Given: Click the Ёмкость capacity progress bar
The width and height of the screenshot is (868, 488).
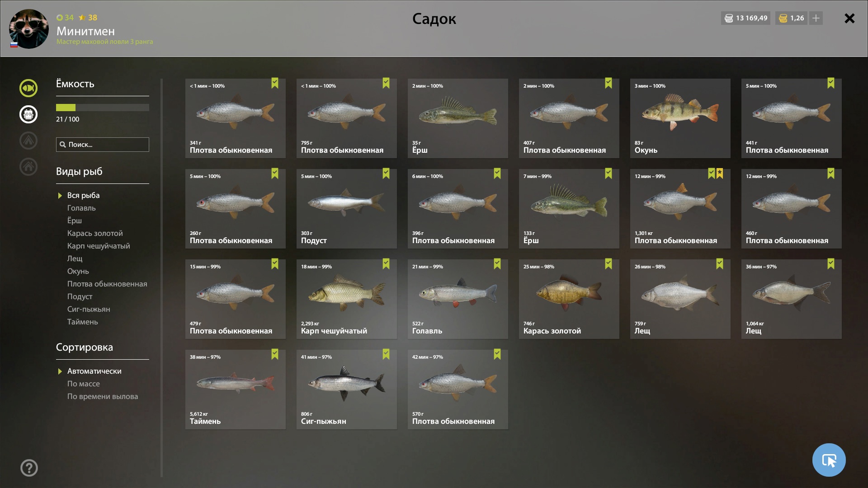Looking at the screenshot, I should tap(103, 108).
